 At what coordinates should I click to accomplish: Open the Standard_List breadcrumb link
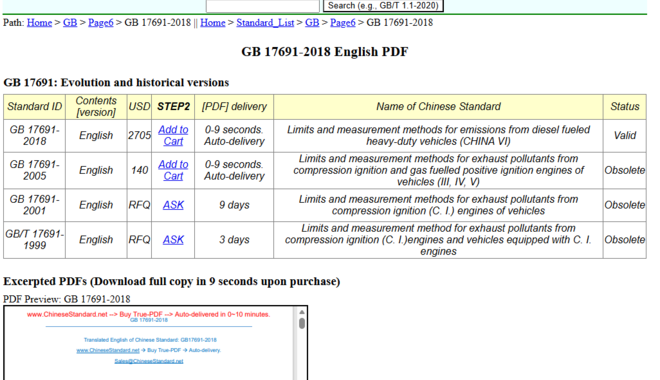click(265, 23)
